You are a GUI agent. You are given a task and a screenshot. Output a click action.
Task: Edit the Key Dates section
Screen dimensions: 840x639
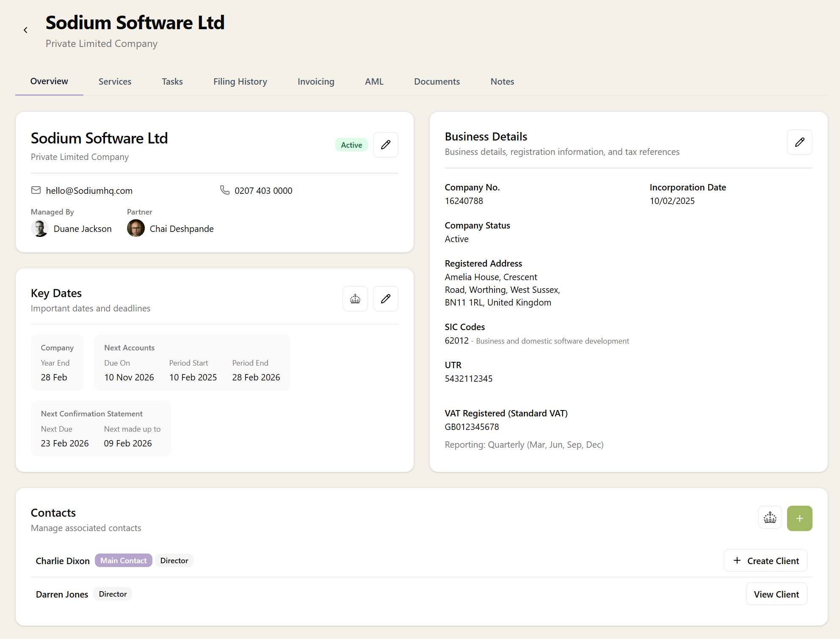385,299
